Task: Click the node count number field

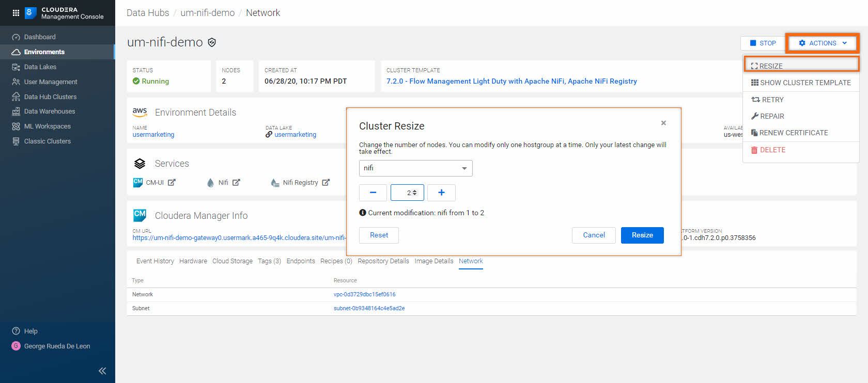Action: click(x=407, y=193)
